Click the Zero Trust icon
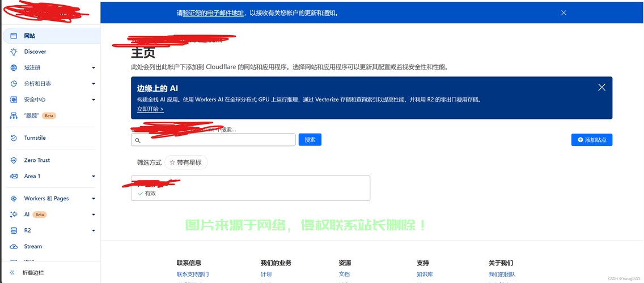Image resolution: width=644 pixels, height=283 pixels. click(14, 160)
